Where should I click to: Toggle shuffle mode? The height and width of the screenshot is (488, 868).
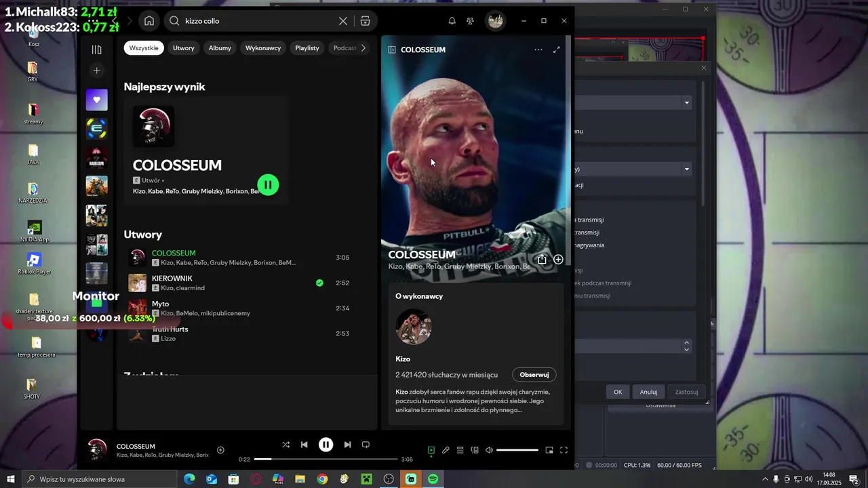point(285,445)
